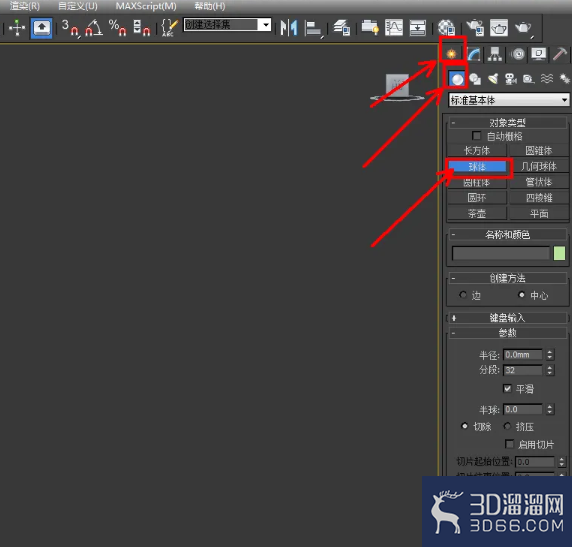
Task: Open the Schematic View
Action: tap(418, 28)
